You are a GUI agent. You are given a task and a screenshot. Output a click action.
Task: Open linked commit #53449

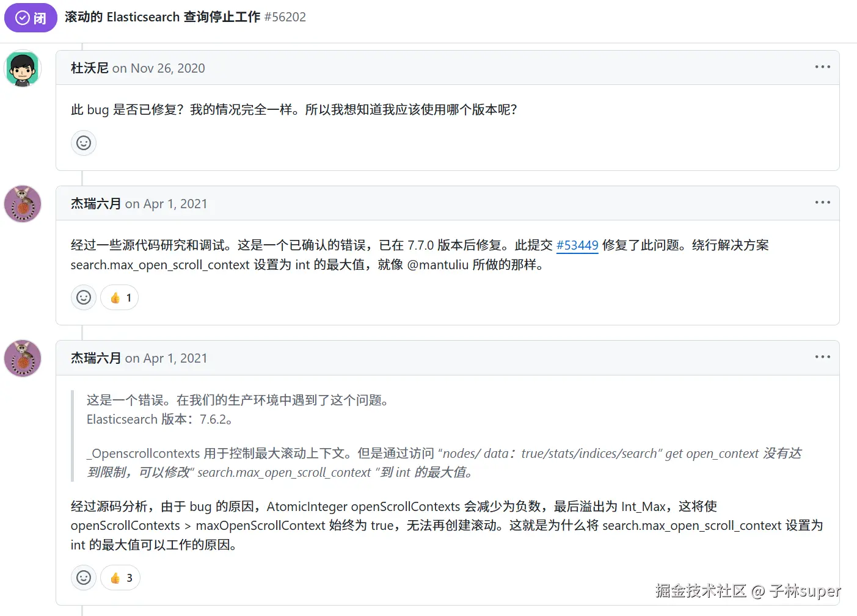(x=577, y=245)
